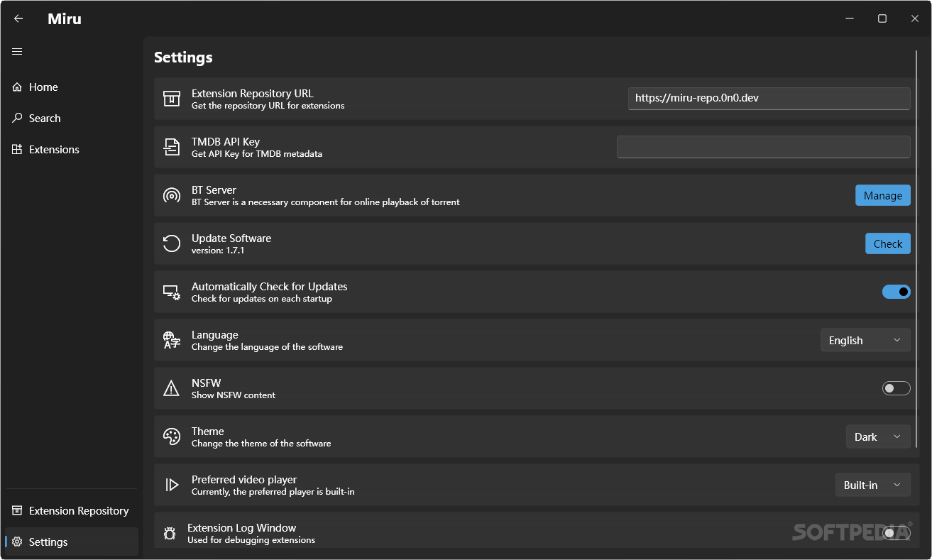This screenshot has width=932, height=560.
Task: Click 'Check for updates on each startup' text
Action: tap(262, 299)
